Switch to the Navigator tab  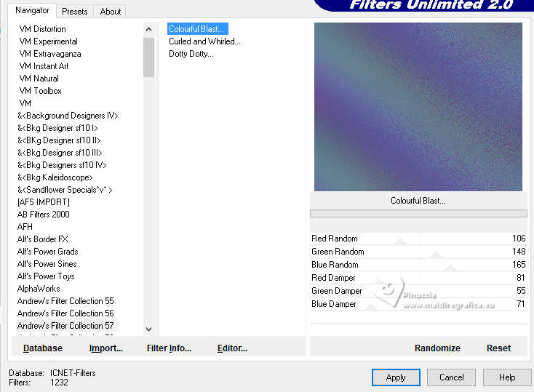32,11
